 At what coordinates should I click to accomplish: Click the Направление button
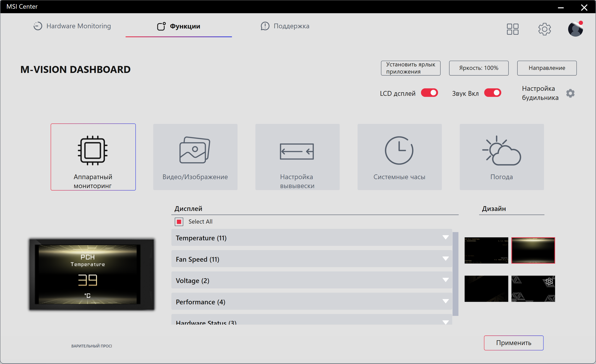tap(547, 68)
